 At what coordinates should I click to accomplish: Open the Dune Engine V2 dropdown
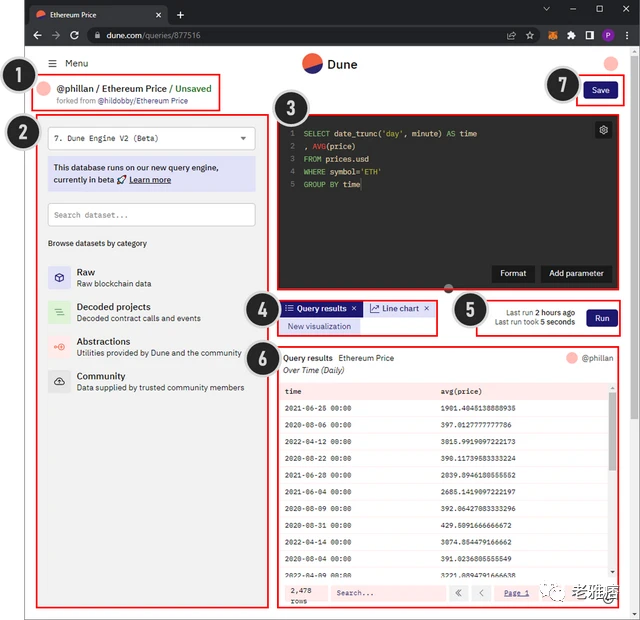coord(151,138)
